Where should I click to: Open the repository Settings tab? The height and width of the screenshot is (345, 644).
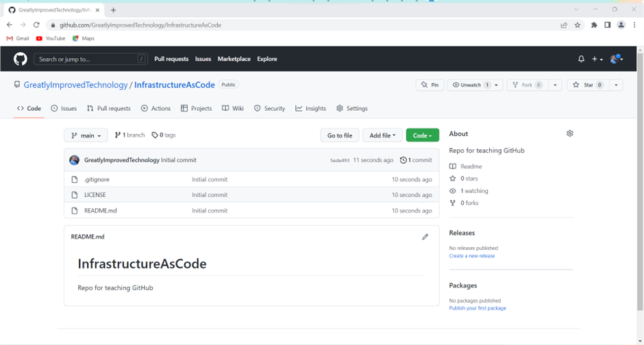(351, 108)
